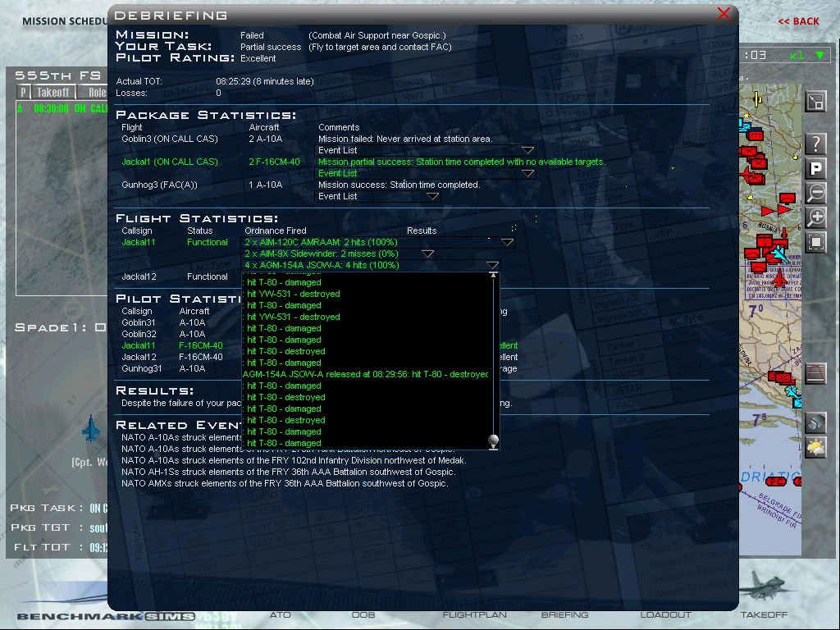Click the gray stacked-blocks icon above weather
The image size is (840, 630).
[816, 423]
